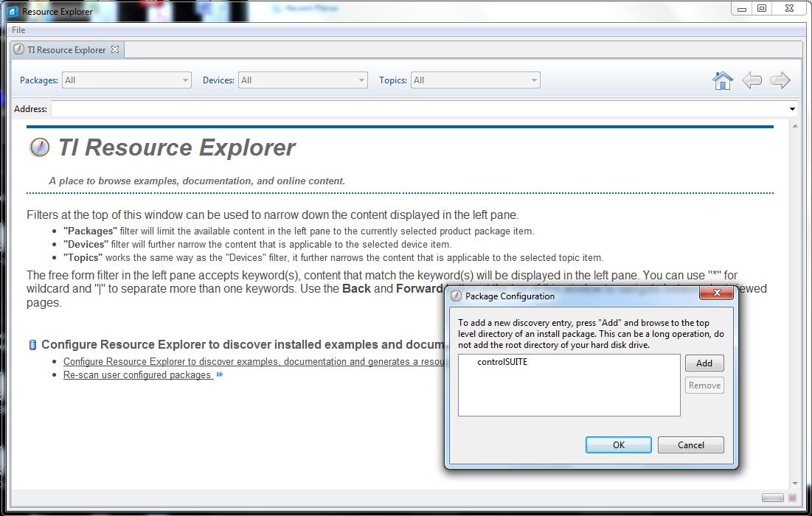Close the Package Configuration dialog
The height and width of the screenshot is (516, 812).
point(716,293)
